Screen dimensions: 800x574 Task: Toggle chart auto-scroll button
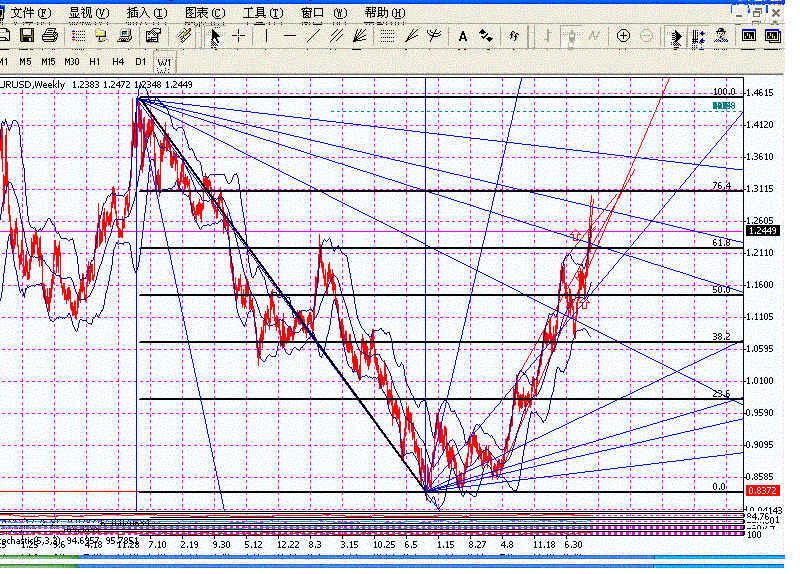click(677, 36)
